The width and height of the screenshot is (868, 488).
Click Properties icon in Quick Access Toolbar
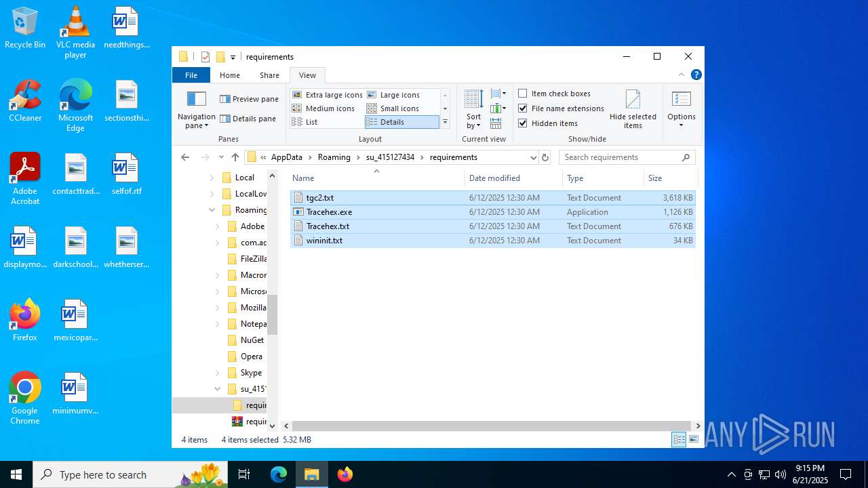click(x=205, y=57)
